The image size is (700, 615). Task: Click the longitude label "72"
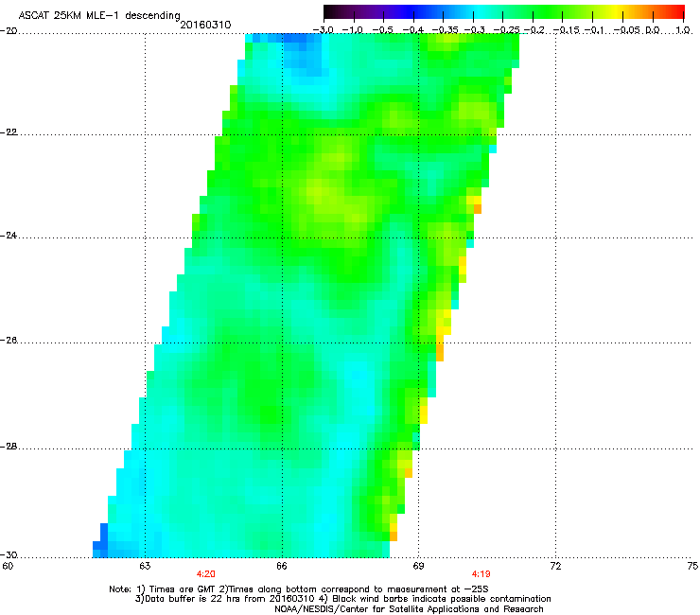coord(555,566)
